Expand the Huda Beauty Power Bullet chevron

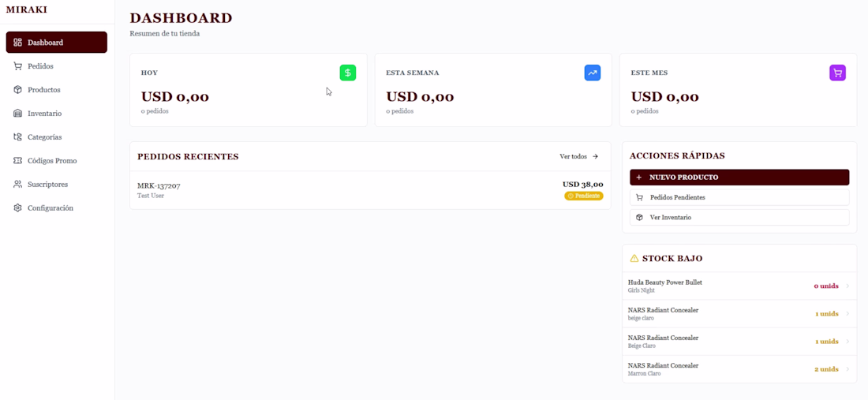[847, 286]
